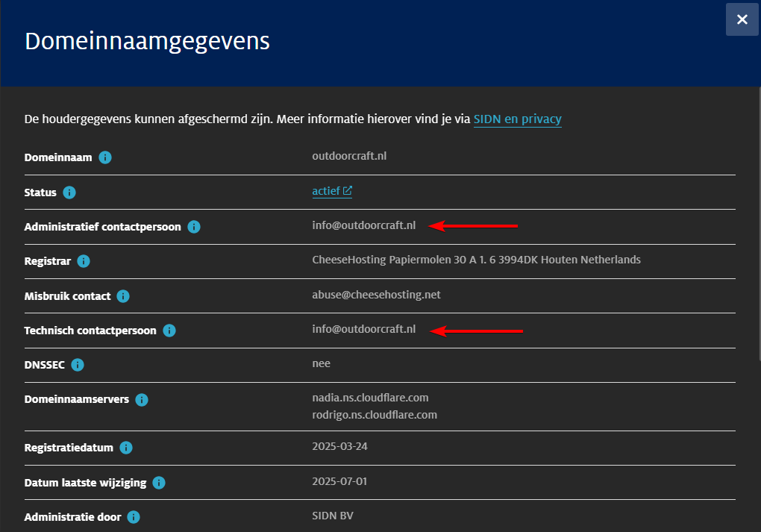Open info tooltip for Administratief contactpersoon
Image resolution: width=761 pixels, height=532 pixels.
point(194,227)
